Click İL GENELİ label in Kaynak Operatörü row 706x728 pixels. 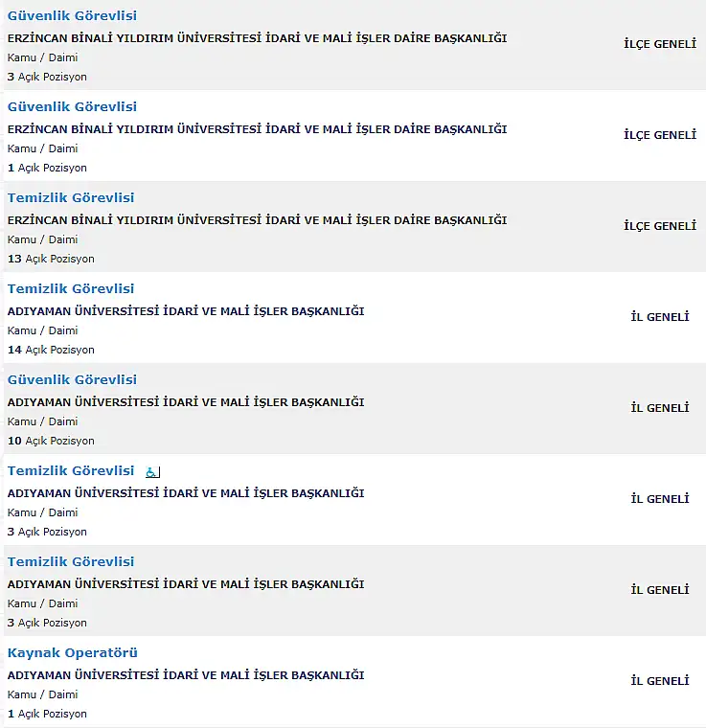[x=660, y=681]
